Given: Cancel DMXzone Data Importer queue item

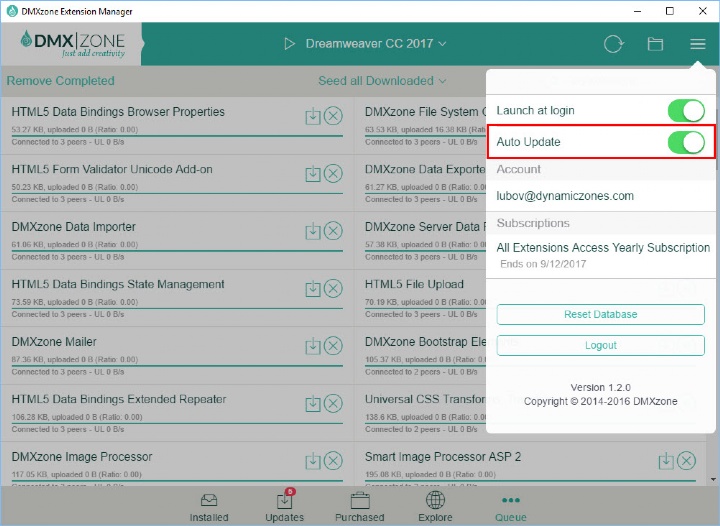Looking at the screenshot, I should tap(333, 231).
